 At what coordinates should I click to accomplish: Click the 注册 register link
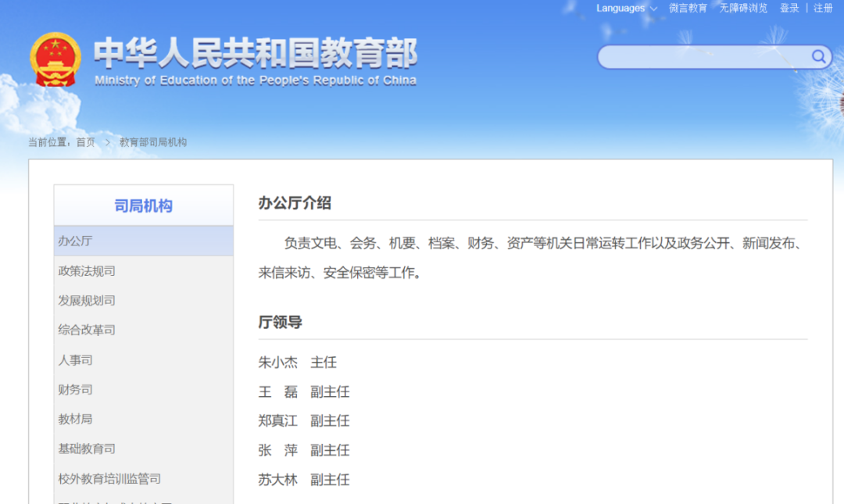pos(823,8)
